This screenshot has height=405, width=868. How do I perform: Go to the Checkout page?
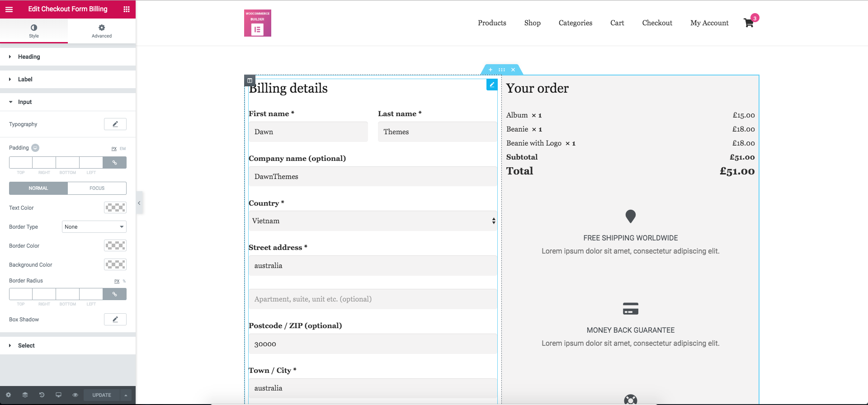[657, 23]
